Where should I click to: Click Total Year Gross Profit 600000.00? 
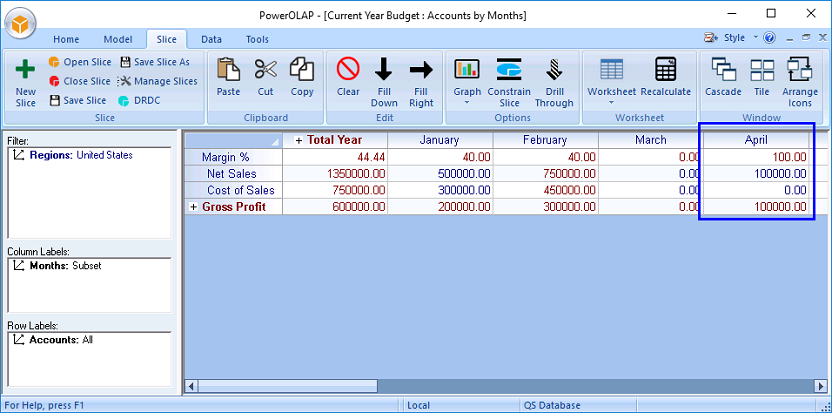(x=335, y=207)
